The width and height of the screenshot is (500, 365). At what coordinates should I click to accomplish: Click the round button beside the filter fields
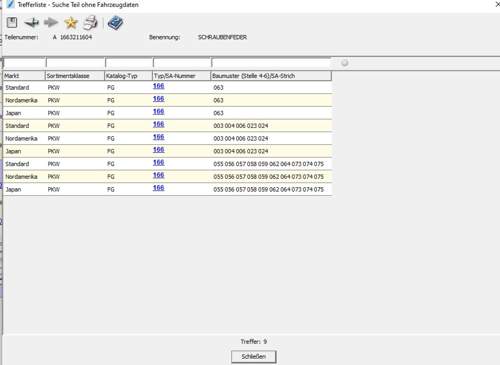tap(345, 63)
